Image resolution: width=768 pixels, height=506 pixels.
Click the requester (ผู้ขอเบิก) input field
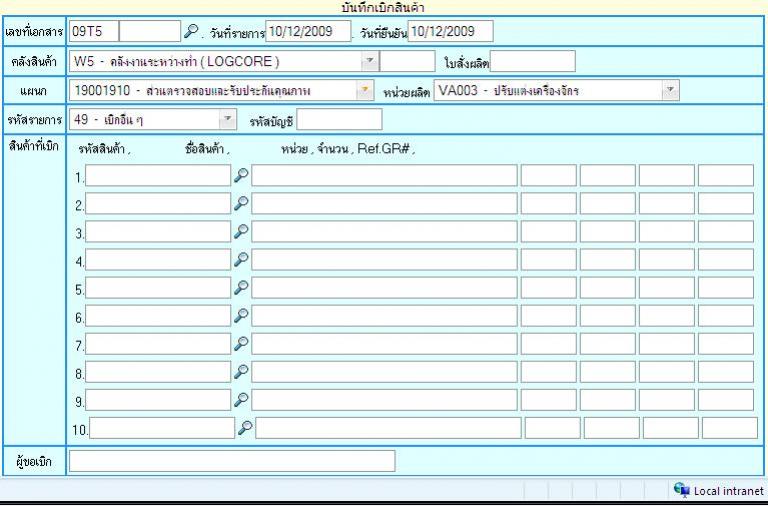point(232,461)
